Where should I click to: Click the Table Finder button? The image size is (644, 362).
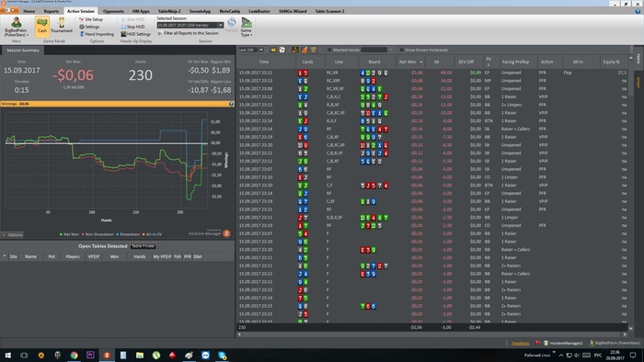(x=143, y=246)
